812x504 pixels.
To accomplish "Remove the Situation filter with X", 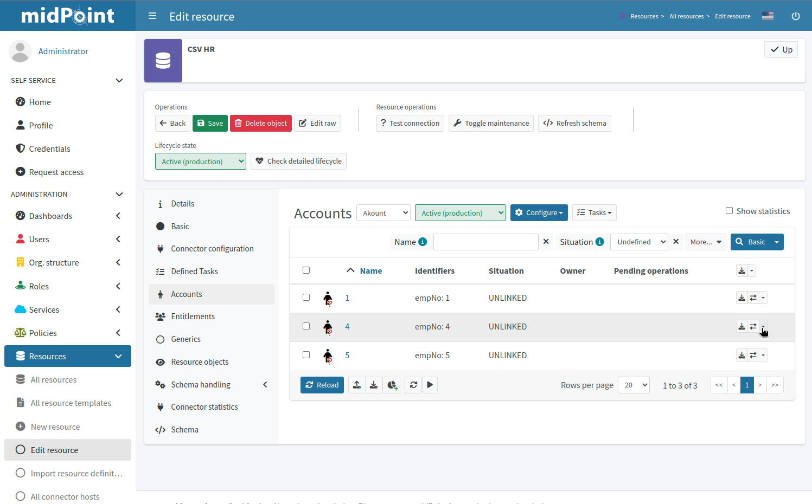I will (676, 242).
